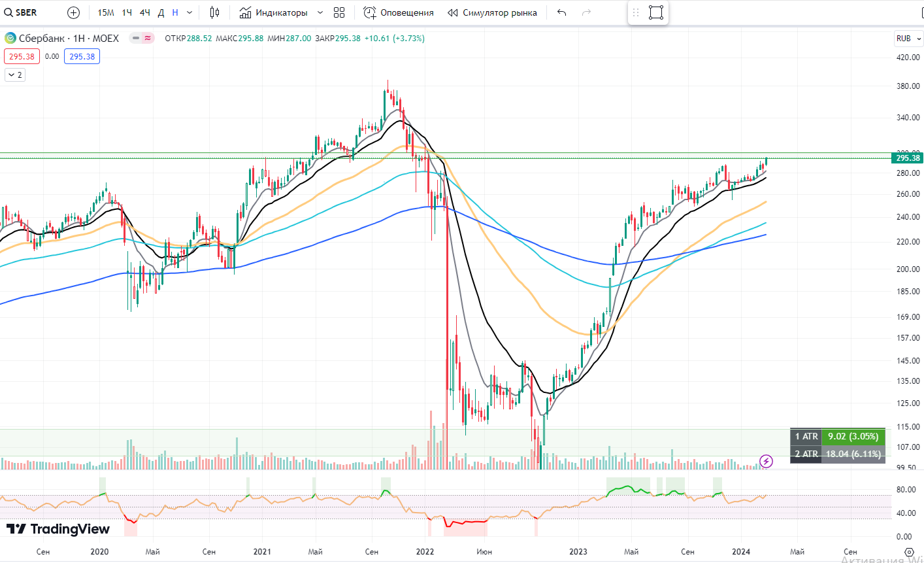Redo the chart action
Screen dimensions: 924x563
pyautogui.click(x=586, y=12)
